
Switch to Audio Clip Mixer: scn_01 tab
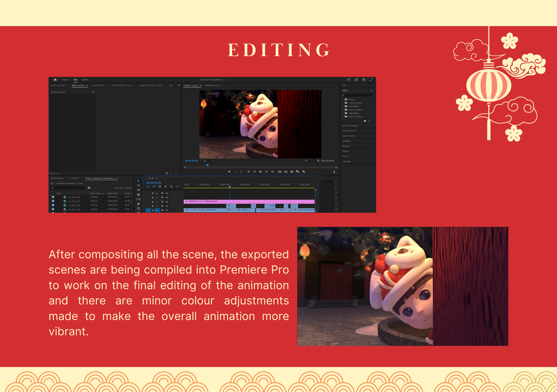(x=122, y=85)
